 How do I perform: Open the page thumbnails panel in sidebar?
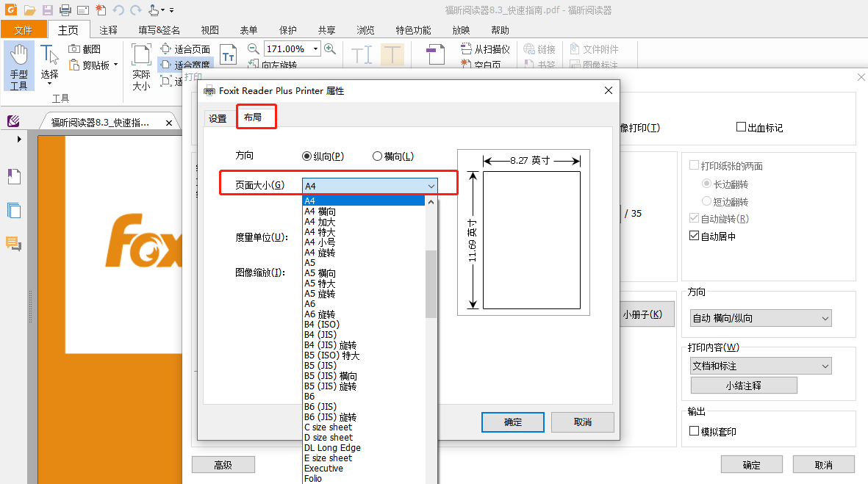pyautogui.click(x=14, y=211)
